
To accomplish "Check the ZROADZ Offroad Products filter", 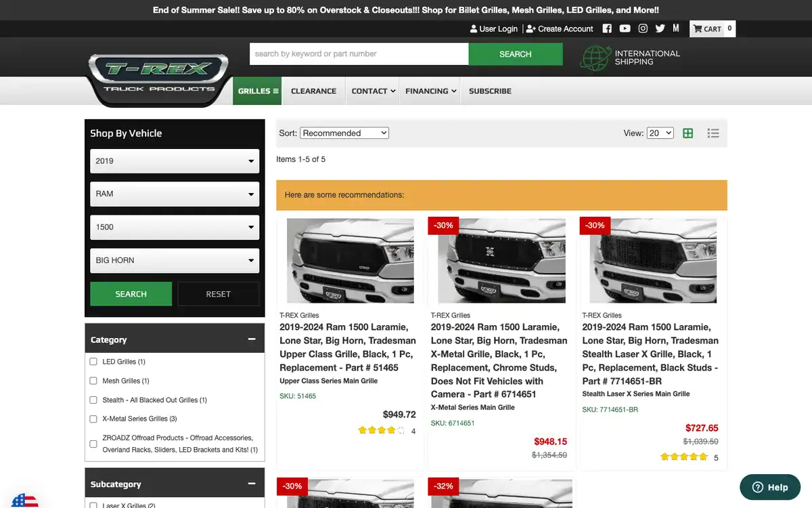I will [x=93, y=444].
